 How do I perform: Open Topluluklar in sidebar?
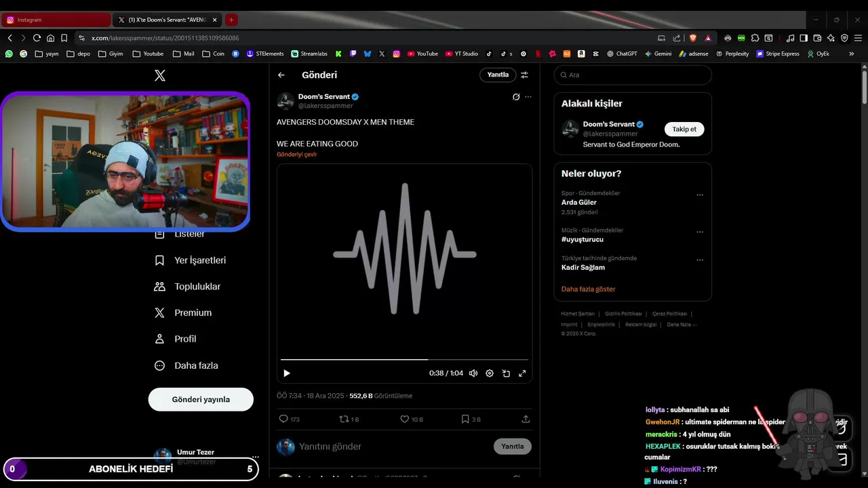coord(188,287)
